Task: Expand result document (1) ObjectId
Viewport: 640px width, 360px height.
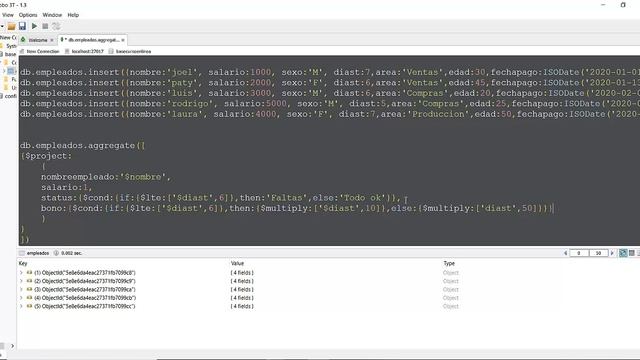Action: (x=21, y=273)
